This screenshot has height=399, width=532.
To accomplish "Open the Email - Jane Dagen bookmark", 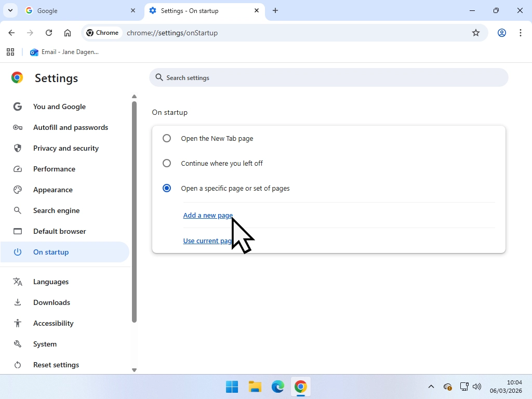I will [x=64, y=52].
